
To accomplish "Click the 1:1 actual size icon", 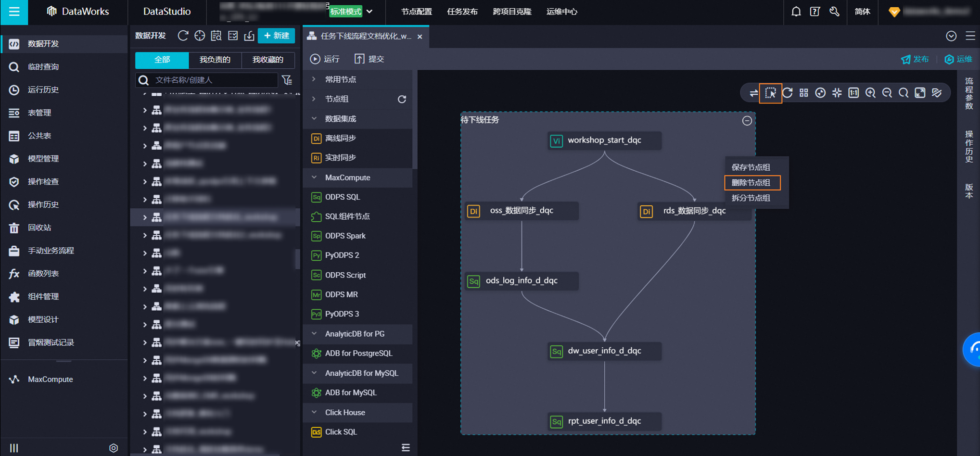I will pos(853,93).
